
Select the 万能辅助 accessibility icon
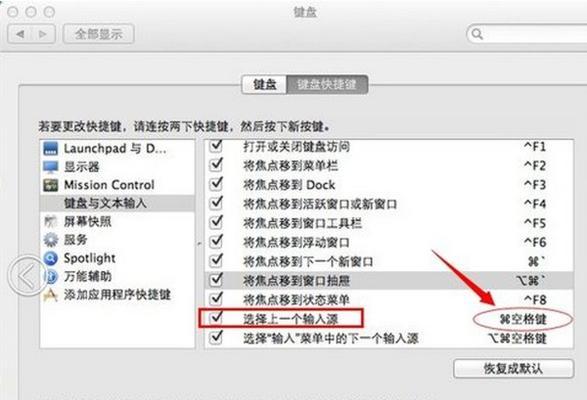(x=51, y=276)
